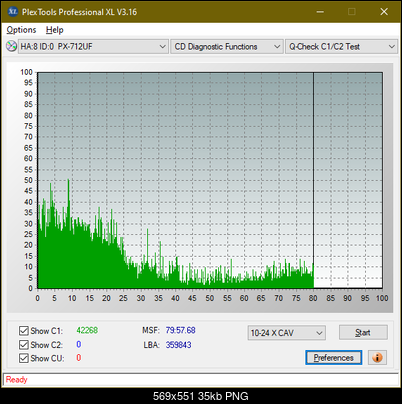Screen dimensions: 402x404
Task: Click the C2 count value 0 in blue
Action: pyautogui.click(x=79, y=344)
